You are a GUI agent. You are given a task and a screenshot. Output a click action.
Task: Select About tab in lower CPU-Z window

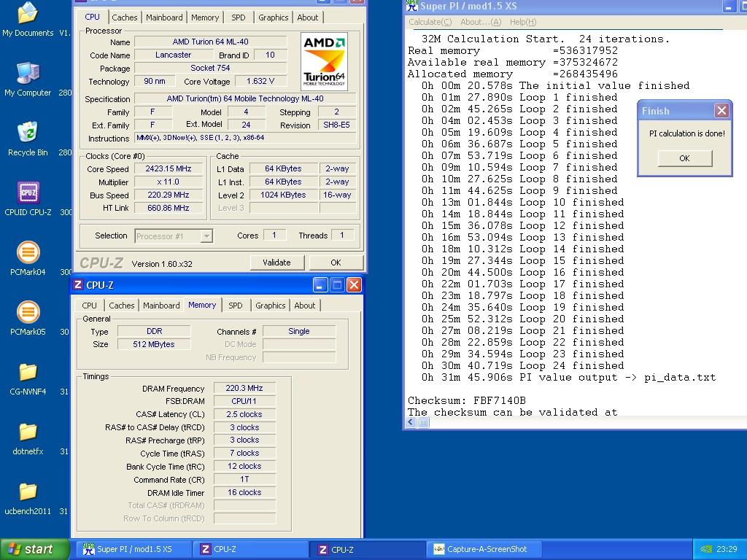(304, 306)
